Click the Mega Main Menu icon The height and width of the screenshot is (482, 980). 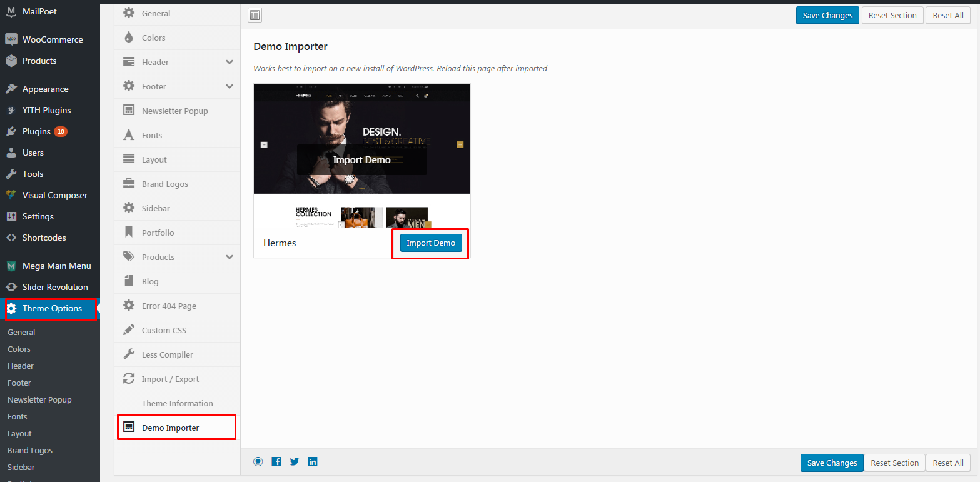[11, 266]
